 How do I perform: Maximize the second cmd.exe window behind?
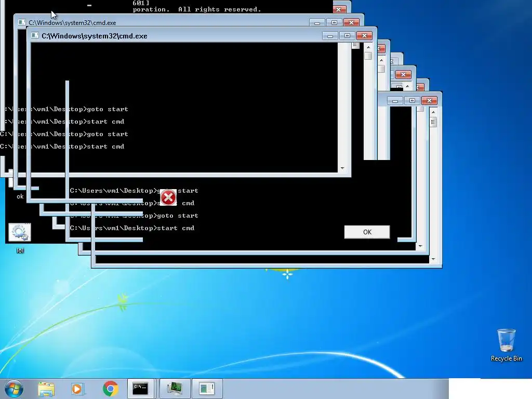(x=334, y=23)
